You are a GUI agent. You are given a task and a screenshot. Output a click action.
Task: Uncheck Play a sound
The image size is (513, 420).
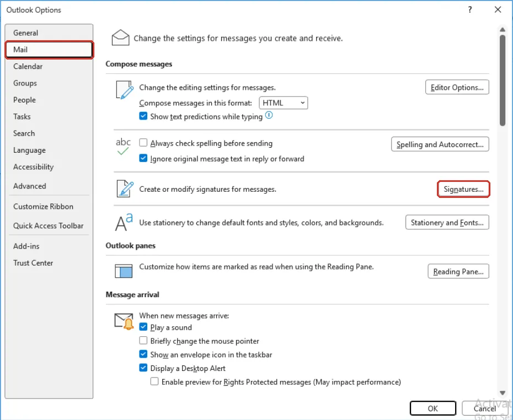click(x=143, y=327)
